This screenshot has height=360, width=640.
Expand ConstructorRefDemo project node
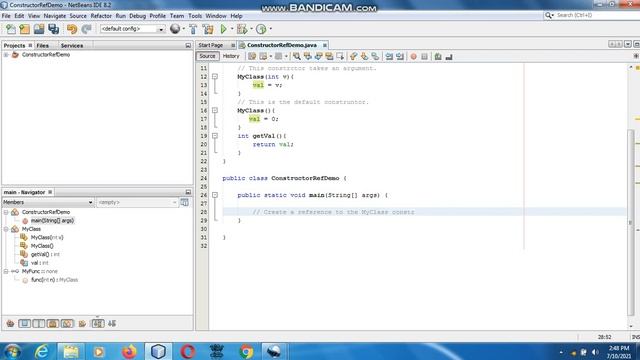coord(6,55)
